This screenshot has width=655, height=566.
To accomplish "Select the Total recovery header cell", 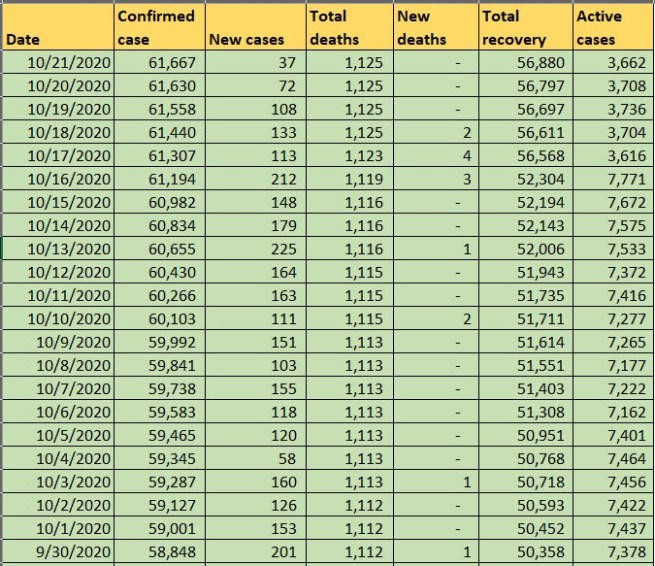I will tap(526, 27).
